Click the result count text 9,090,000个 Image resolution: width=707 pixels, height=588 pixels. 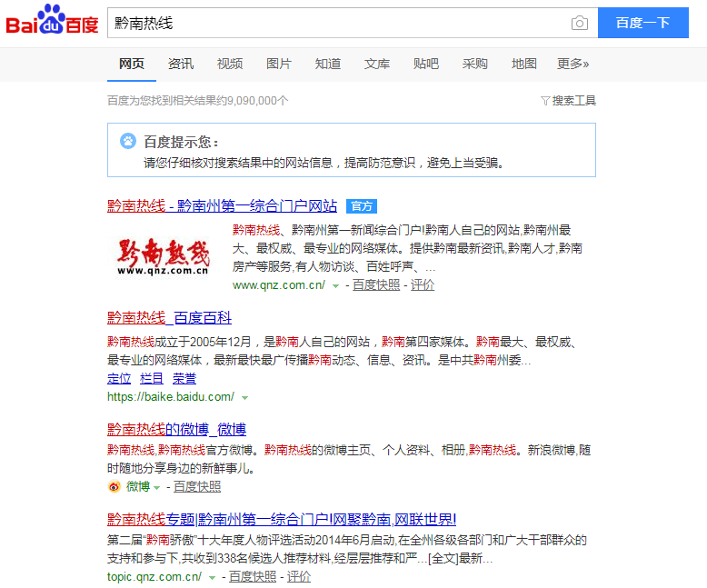click(257, 101)
